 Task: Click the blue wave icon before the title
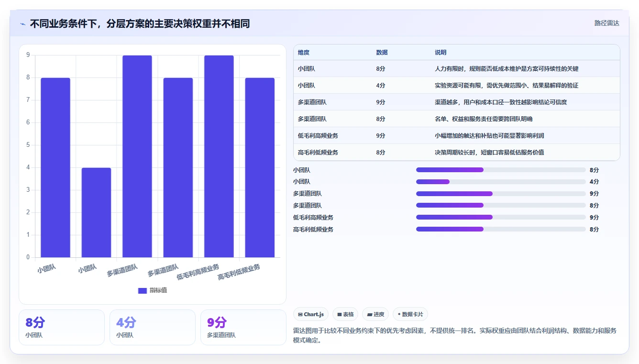click(x=22, y=24)
